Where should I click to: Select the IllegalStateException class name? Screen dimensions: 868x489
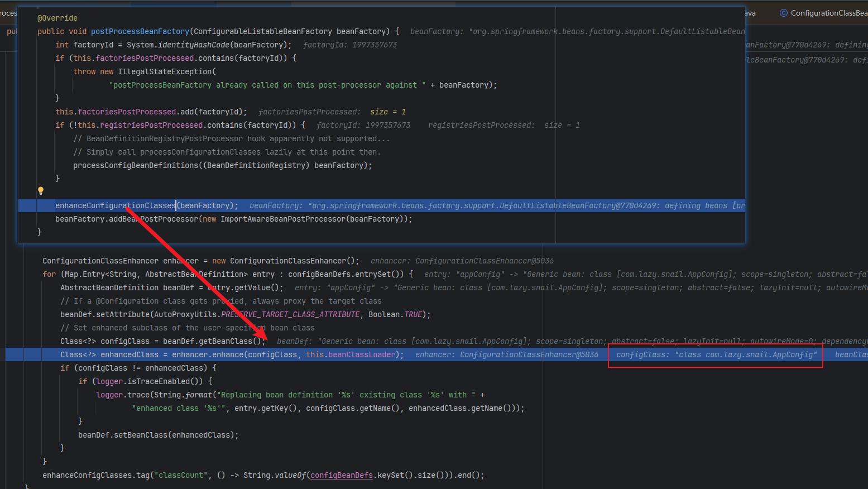pyautogui.click(x=165, y=71)
